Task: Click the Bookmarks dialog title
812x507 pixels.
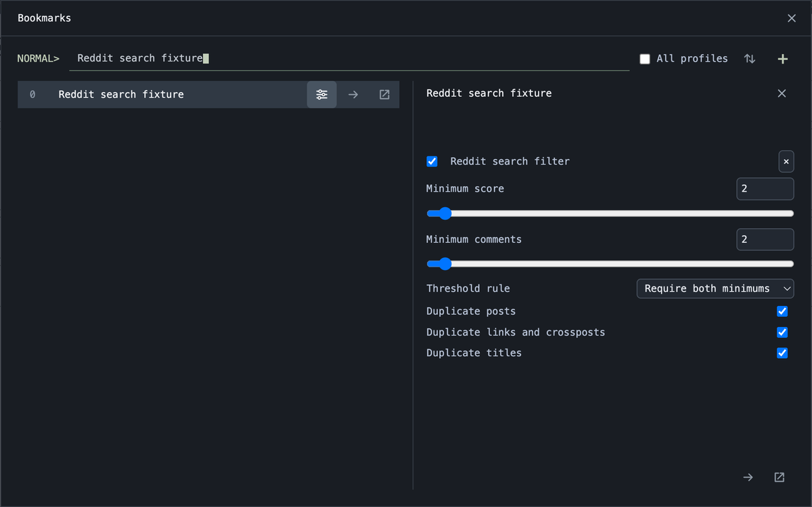Action: click(44, 18)
